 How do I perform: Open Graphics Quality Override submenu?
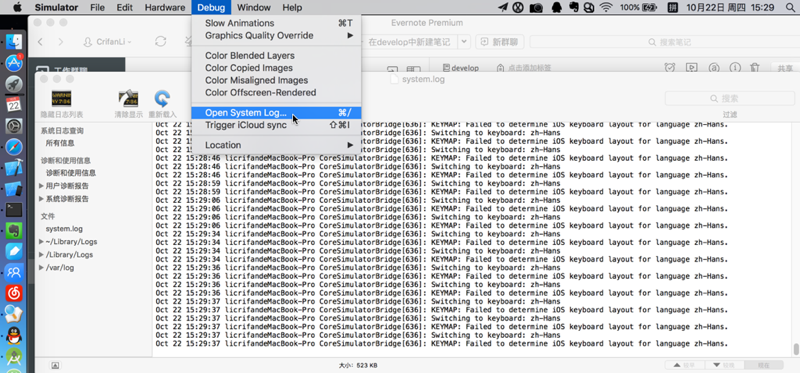[276, 35]
